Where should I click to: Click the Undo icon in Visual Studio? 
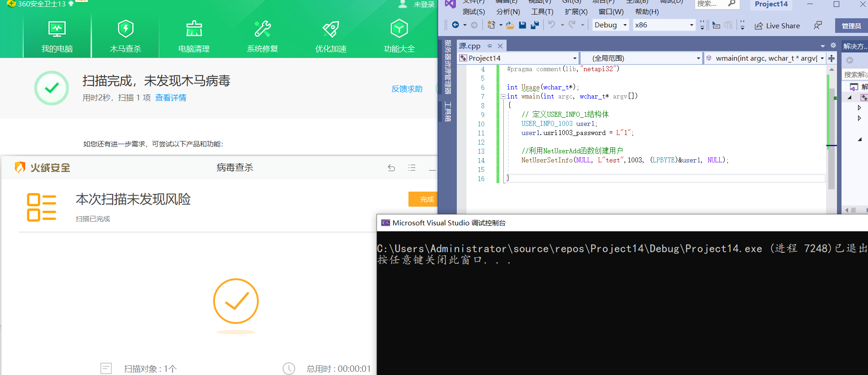(552, 25)
